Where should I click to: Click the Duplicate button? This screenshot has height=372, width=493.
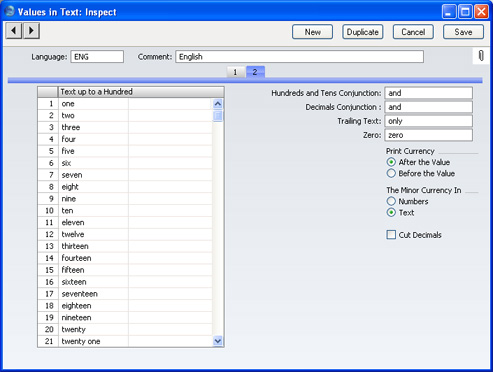click(363, 32)
